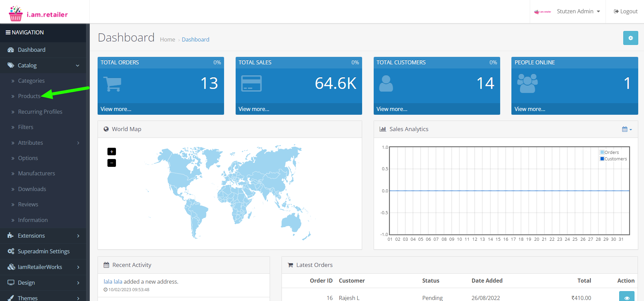
Task: Click the Superadmin Settings menu label
Action: pos(44,251)
